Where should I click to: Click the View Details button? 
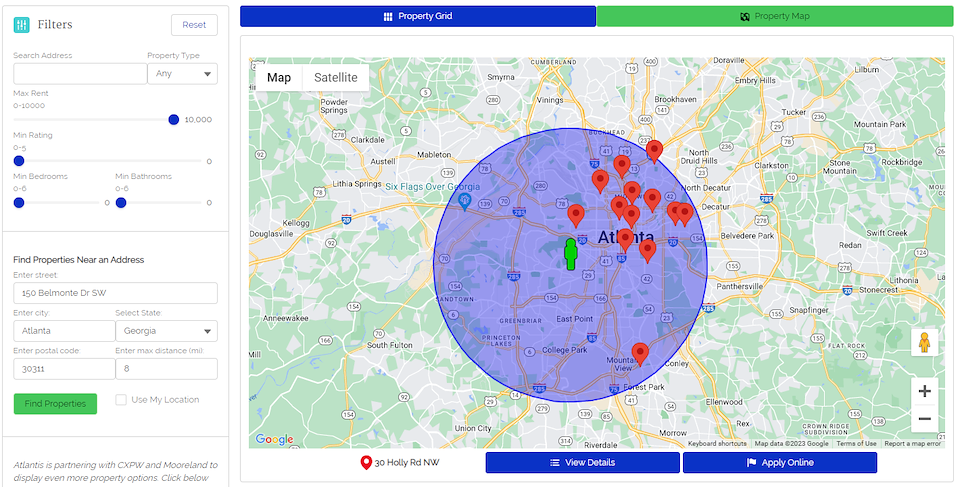point(582,463)
